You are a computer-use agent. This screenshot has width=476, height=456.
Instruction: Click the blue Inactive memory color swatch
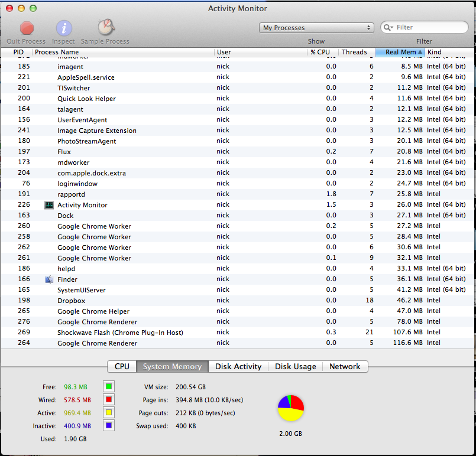pyautogui.click(x=109, y=426)
